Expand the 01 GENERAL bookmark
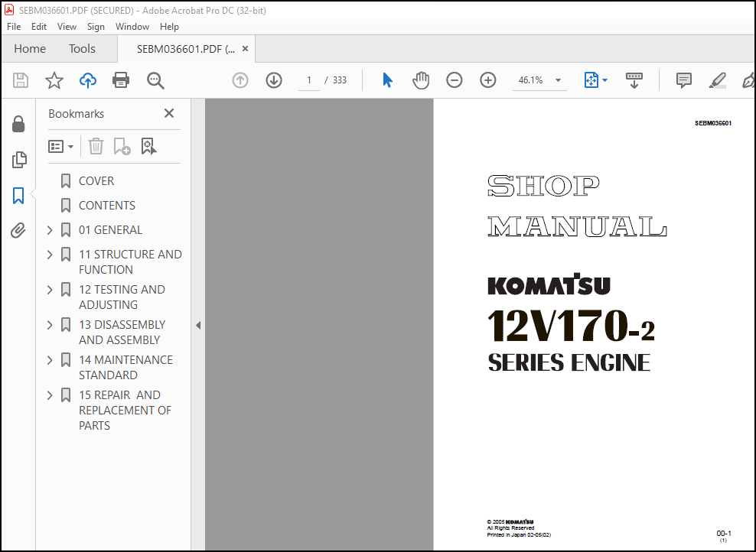Image resolution: width=756 pixels, height=552 pixels. coord(50,230)
